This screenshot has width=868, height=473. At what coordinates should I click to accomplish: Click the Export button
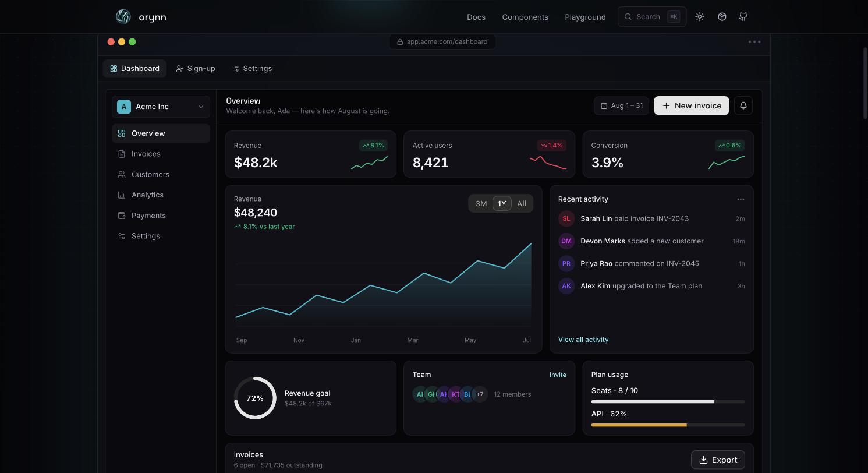[x=718, y=460]
